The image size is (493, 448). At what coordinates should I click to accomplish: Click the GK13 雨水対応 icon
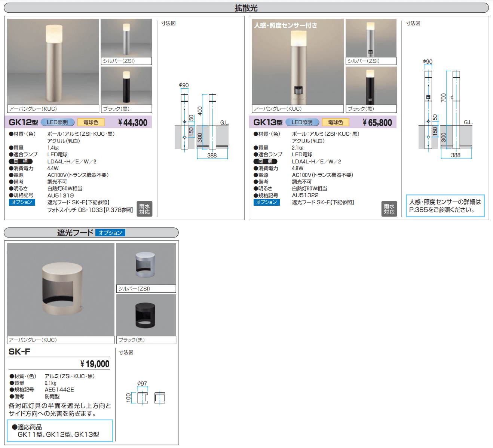pyautogui.click(x=389, y=209)
